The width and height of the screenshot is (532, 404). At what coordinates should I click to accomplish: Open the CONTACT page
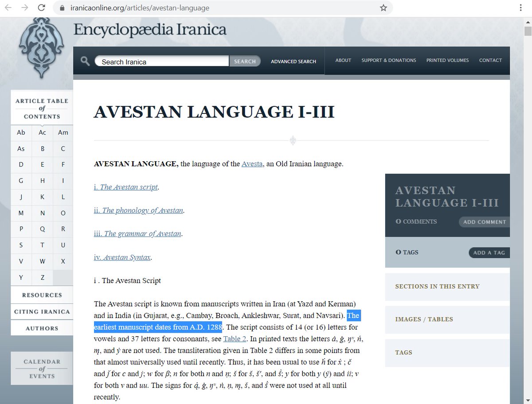pos(490,60)
